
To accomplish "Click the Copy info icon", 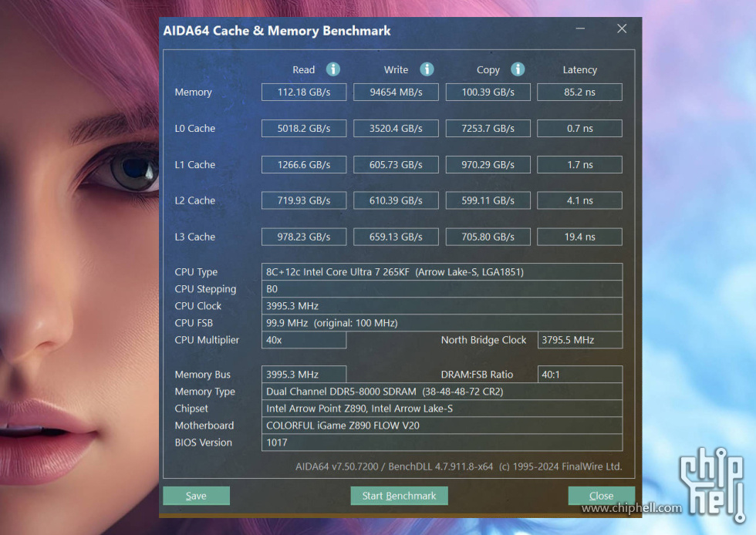I will point(518,69).
